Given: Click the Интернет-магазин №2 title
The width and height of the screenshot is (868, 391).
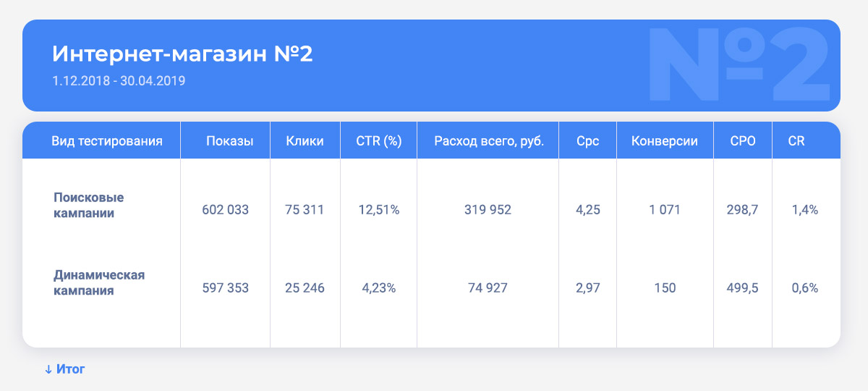Looking at the screenshot, I should (183, 54).
